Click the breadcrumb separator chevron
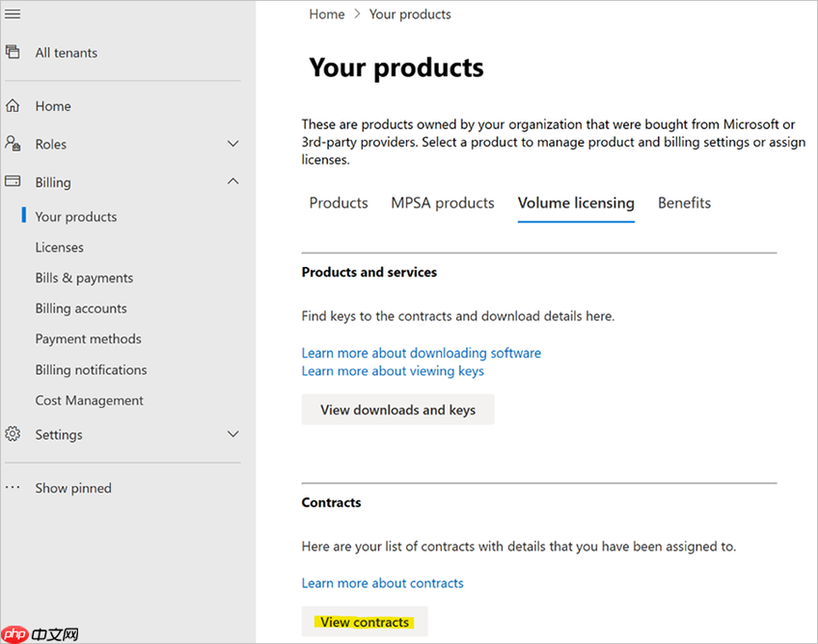Screen dimensions: 818x644 pos(357,14)
